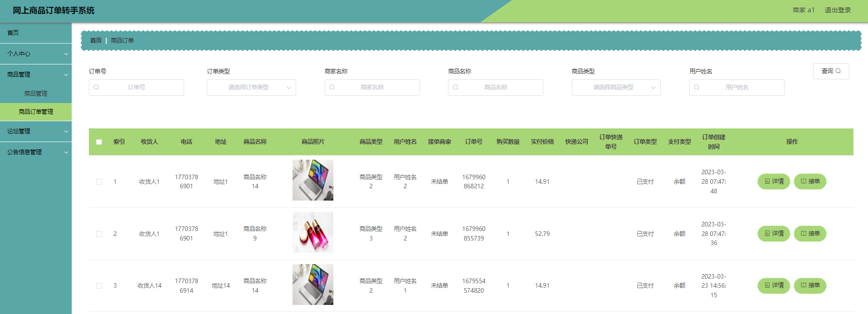Click the 商家 a1 account label
The image size is (868, 314).
(x=804, y=10)
